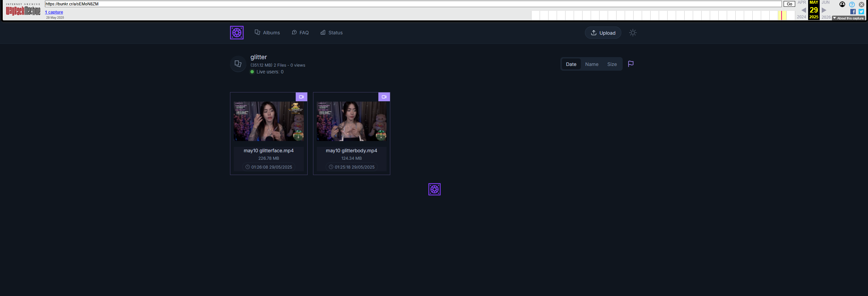Go to next capture arrow

824,10
